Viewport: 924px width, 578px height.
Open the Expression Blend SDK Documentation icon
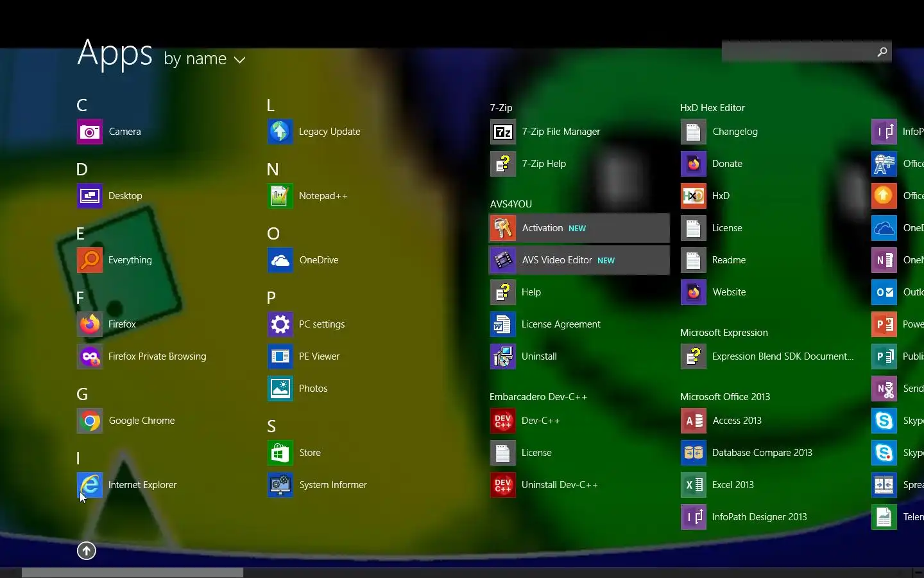[694, 356]
